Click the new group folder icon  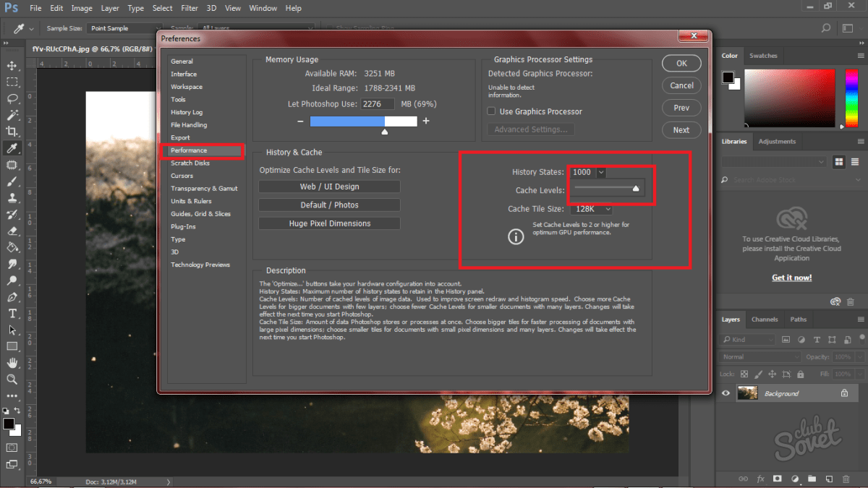tap(812, 479)
